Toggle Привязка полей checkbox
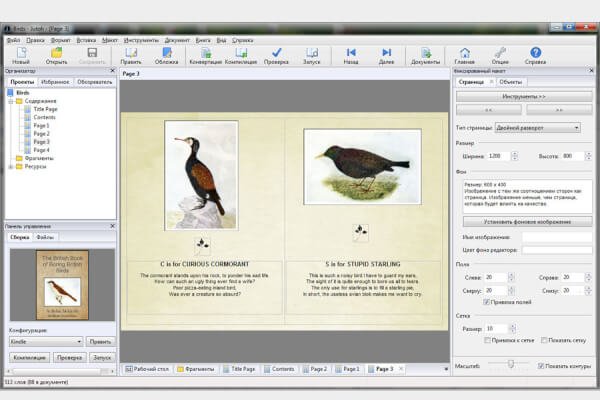 pos(486,302)
